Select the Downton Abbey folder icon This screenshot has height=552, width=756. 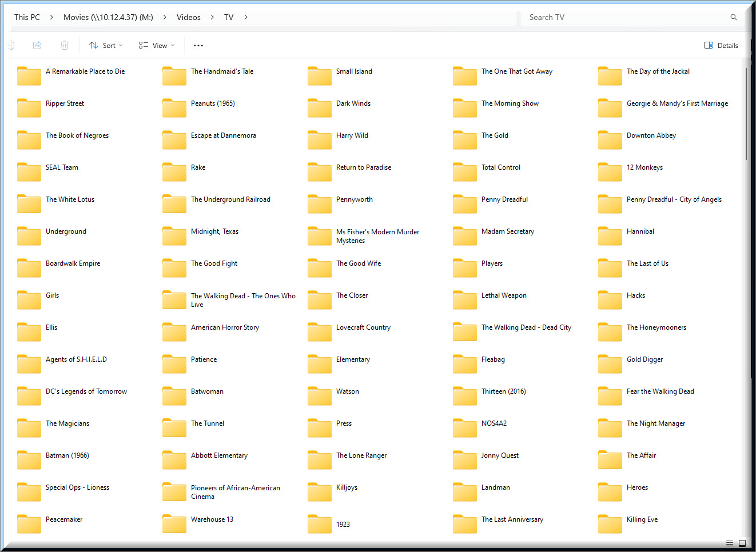(x=610, y=139)
